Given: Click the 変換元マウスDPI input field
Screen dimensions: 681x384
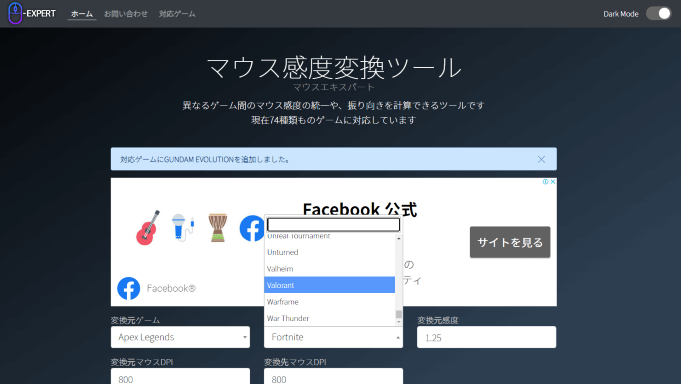Looking at the screenshot, I should 180,376.
